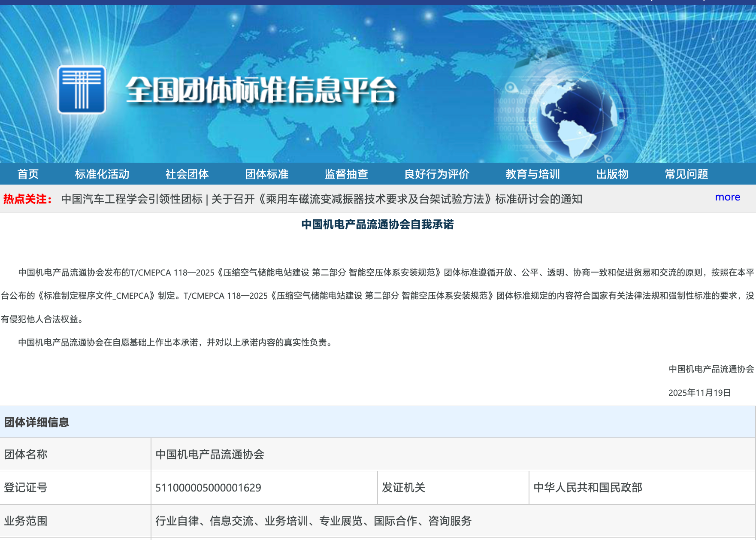The image size is (756, 540).
Task: Select the 中华人民共和国民政部 cell
Action: tap(642, 488)
